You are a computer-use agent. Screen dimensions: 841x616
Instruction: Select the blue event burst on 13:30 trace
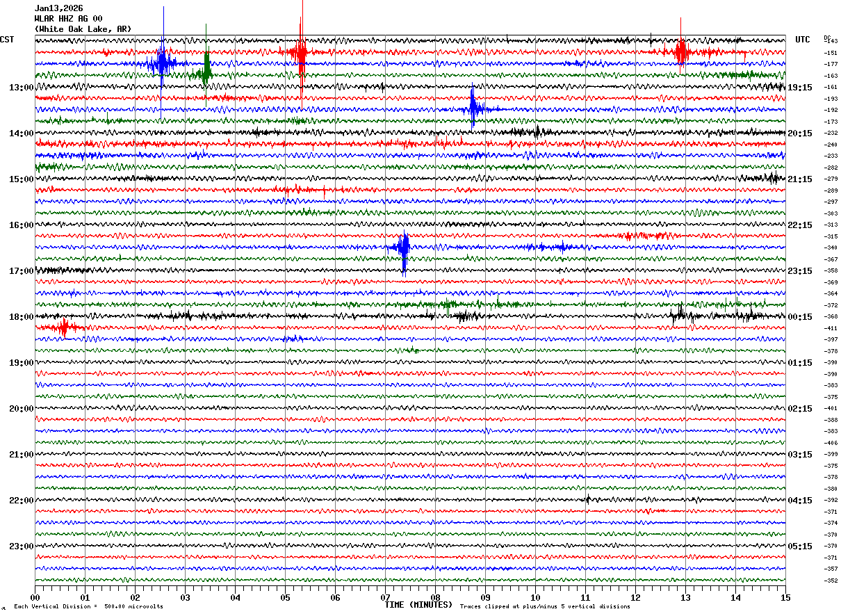[474, 109]
